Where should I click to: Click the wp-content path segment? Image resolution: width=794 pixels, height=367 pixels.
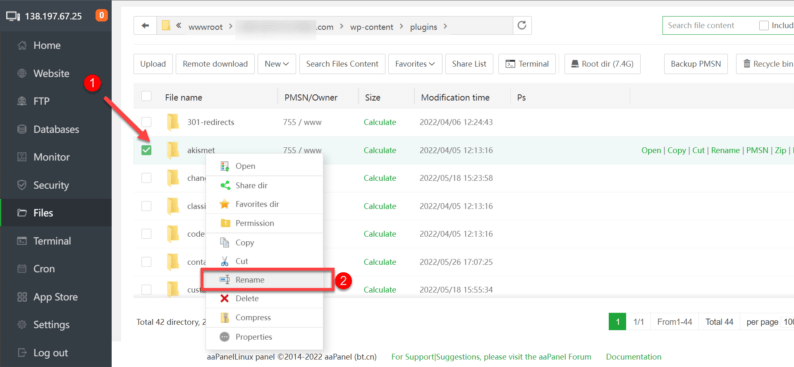(x=371, y=27)
